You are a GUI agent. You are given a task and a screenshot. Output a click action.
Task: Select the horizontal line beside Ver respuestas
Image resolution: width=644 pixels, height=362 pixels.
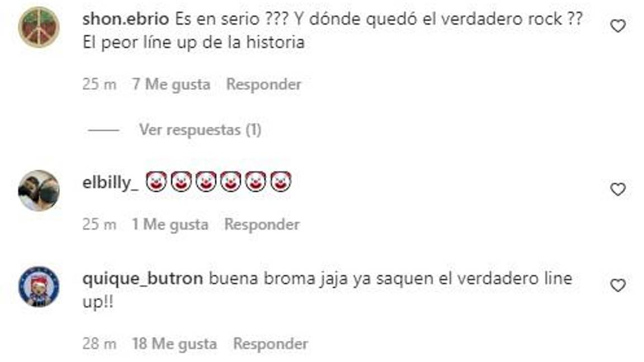[103, 131]
